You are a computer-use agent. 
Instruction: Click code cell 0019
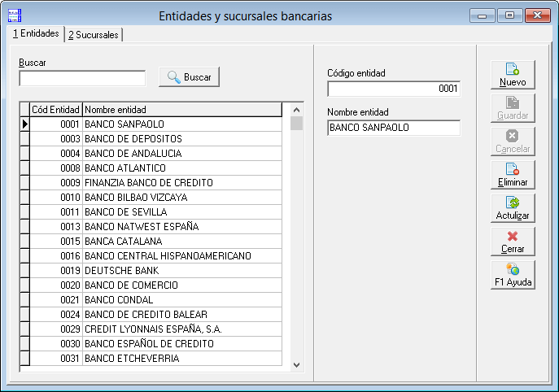coord(56,271)
